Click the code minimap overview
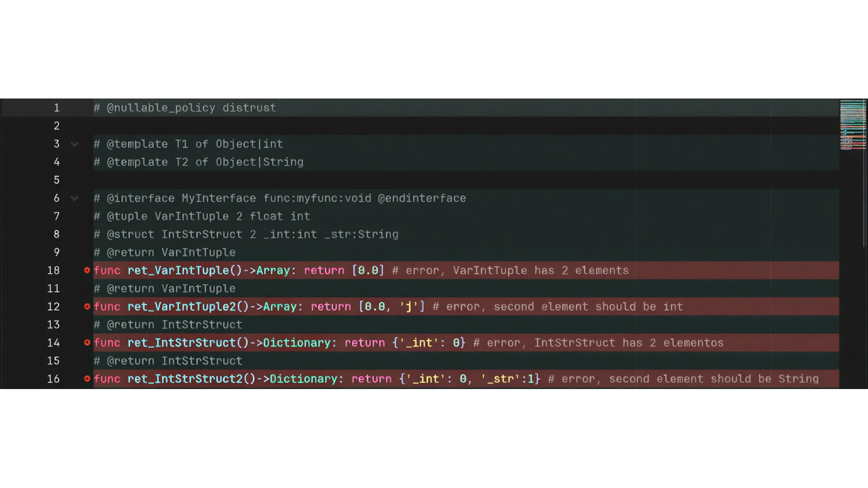 click(x=852, y=125)
